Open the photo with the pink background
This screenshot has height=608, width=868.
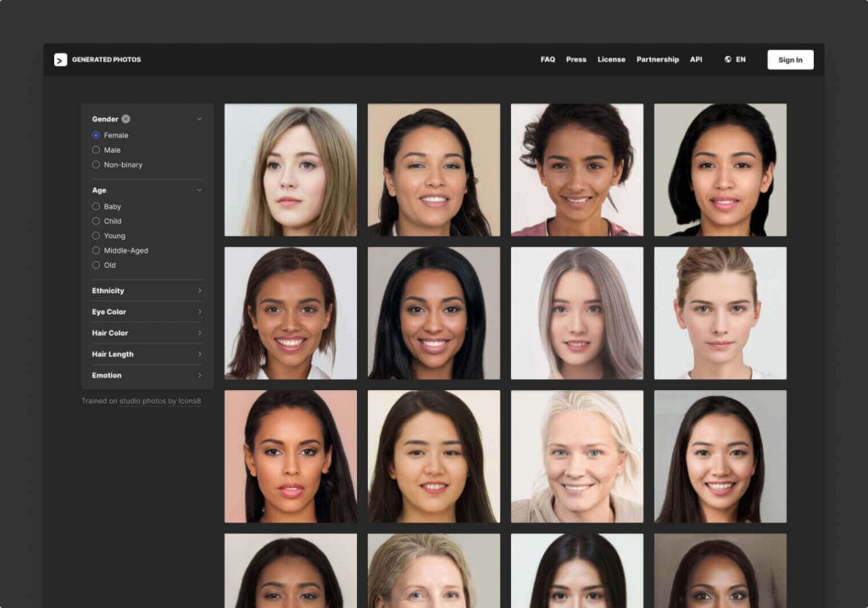coord(291,456)
